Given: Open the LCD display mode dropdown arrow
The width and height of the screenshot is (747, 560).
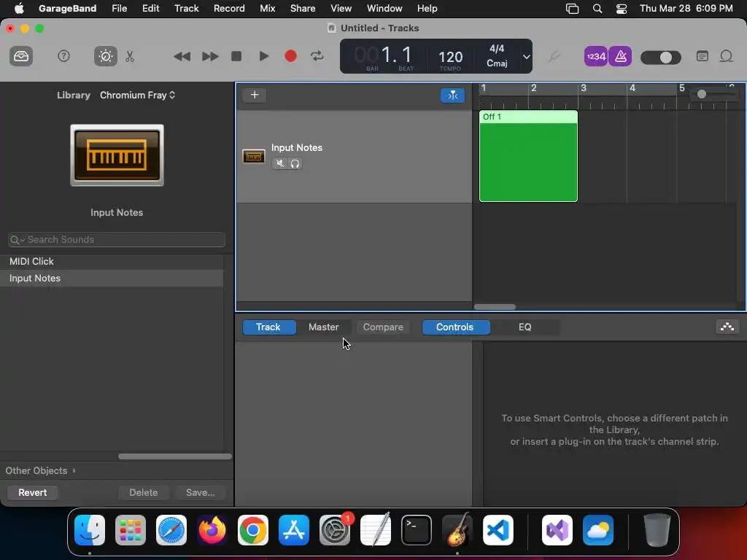Looking at the screenshot, I should pyautogui.click(x=526, y=57).
